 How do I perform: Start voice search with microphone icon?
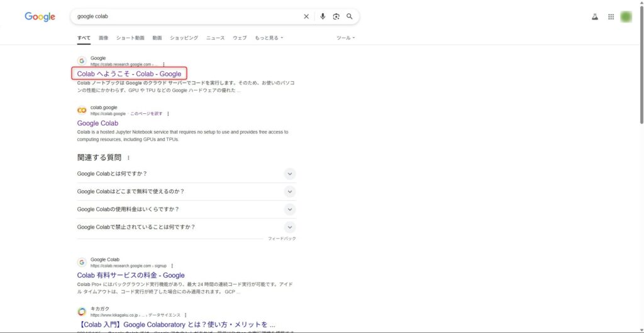click(323, 16)
